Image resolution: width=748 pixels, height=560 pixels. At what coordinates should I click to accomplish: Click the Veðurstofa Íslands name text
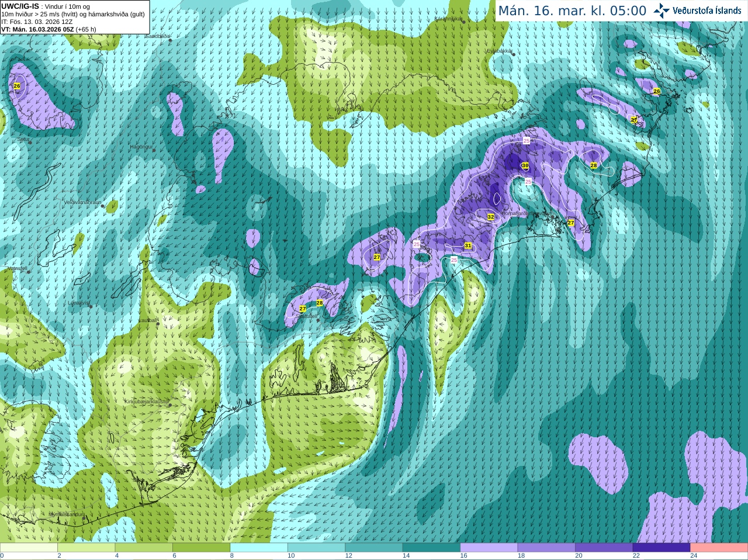coord(707,11)
